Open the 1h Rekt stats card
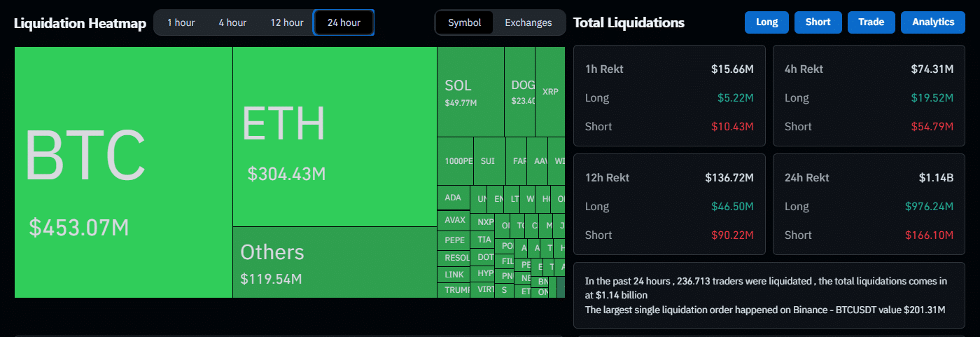 tap(669, 96)
